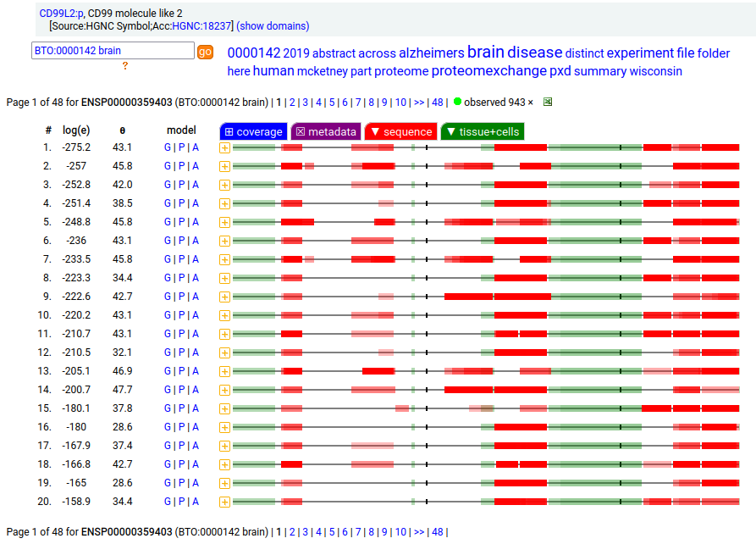756x544 pixels.
Task: Click the word cloud term brain
Action: click(x=486, y=52)
